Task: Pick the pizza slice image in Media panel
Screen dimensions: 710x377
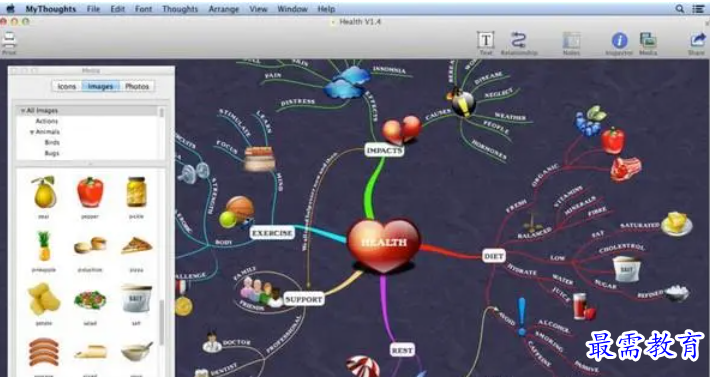Action: click(136, 246)
